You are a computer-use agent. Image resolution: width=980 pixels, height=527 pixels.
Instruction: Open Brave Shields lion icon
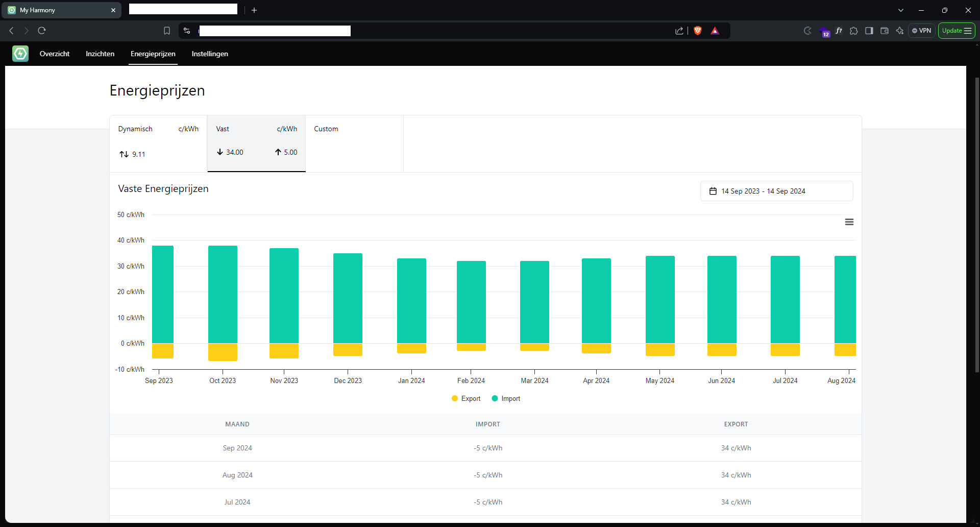(698, 31)
